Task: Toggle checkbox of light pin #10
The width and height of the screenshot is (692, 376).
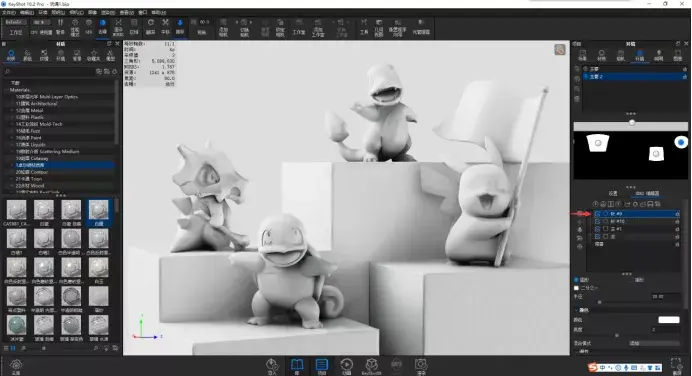Action: (598, 222)
